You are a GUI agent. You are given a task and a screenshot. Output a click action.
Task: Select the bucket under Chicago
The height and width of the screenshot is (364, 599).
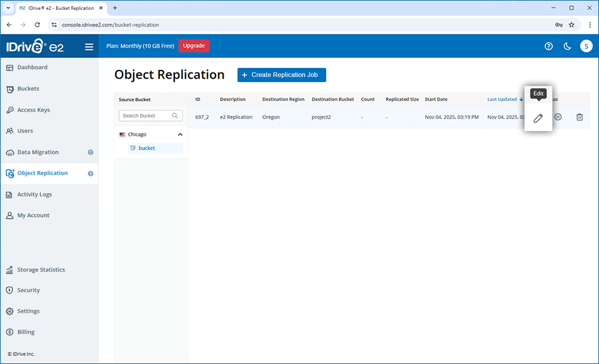click(146, 148)
